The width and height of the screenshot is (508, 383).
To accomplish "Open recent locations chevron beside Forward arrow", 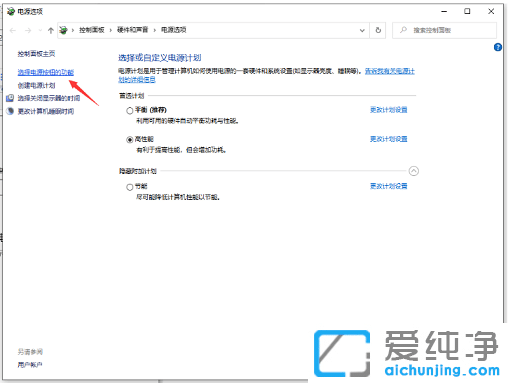I will click(40, 30).
